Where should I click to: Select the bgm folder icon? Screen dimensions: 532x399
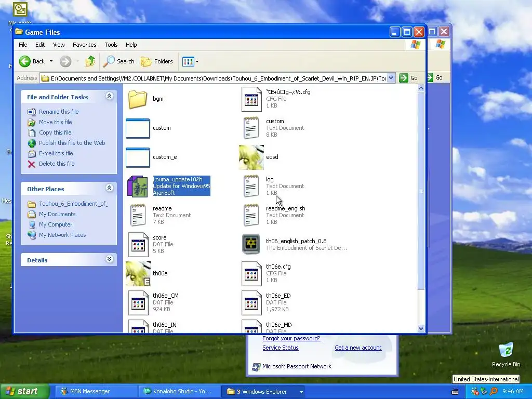pyautogui.click(x=138, y=99)
